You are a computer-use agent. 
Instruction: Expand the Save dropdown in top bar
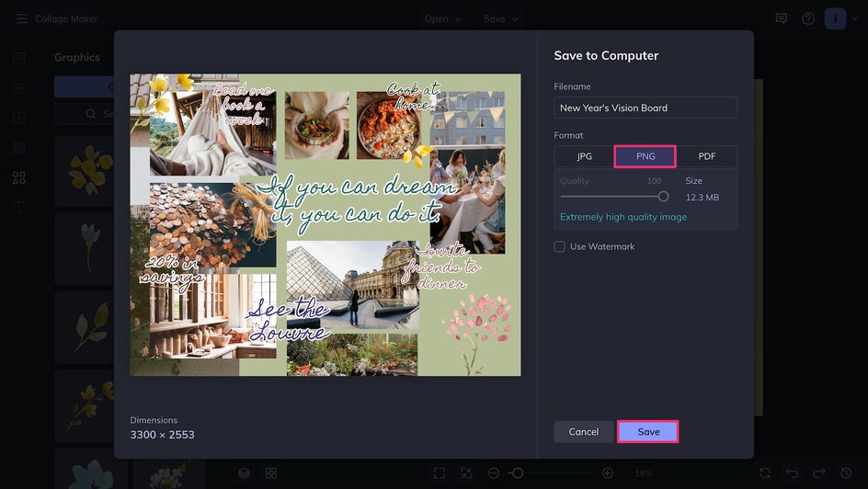(x=500, y=18)
